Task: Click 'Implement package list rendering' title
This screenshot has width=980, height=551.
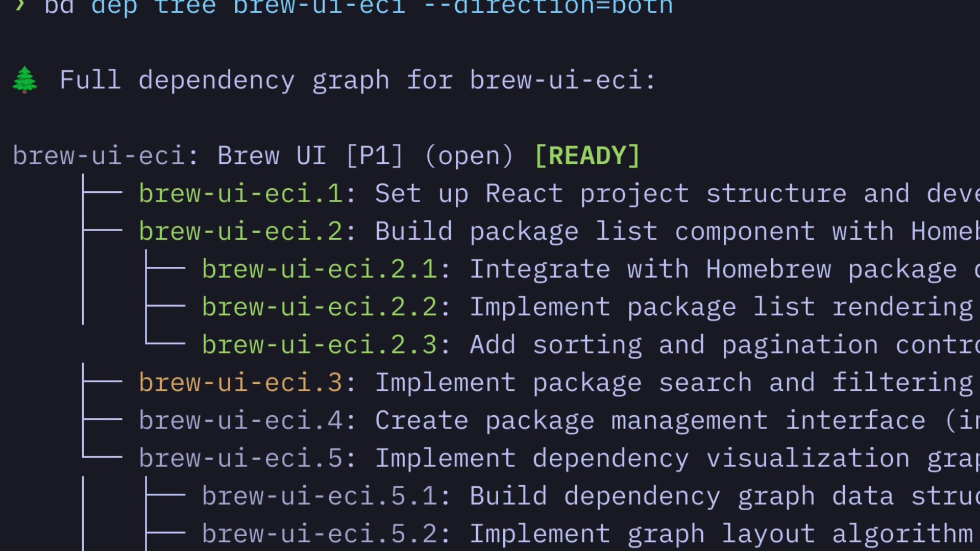Action: 721,308
